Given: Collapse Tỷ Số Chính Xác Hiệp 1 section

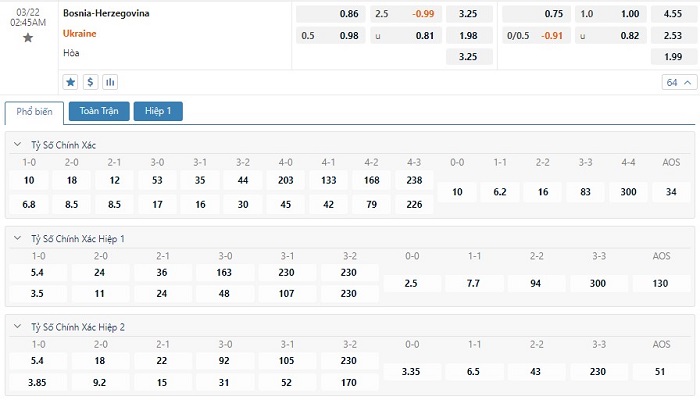Looking at the screenshot, I should click(x=18, y=238).
